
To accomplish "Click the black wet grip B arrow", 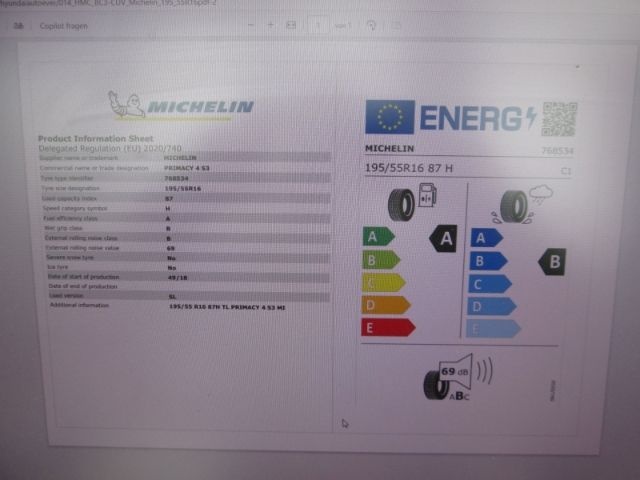I will (552, 262).
